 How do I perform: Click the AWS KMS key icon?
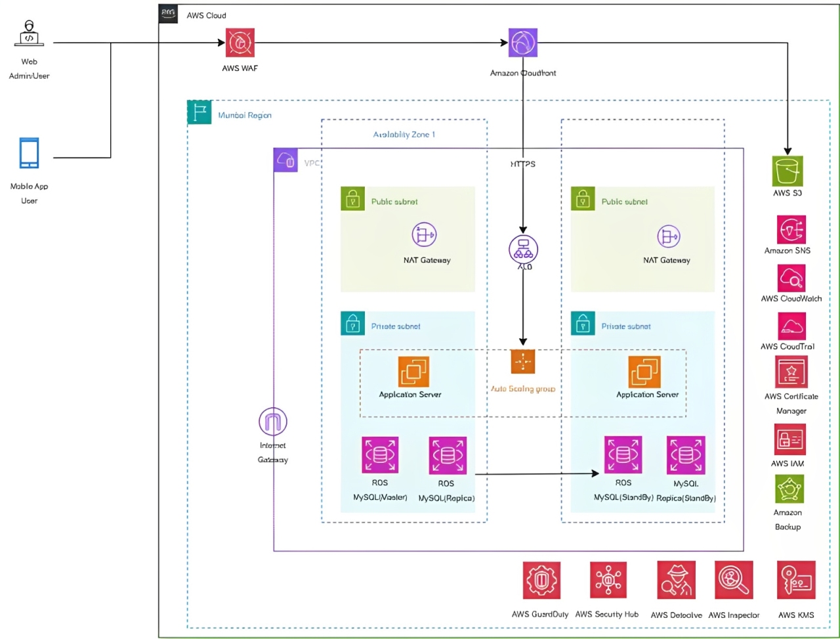(x=796, y=581)
